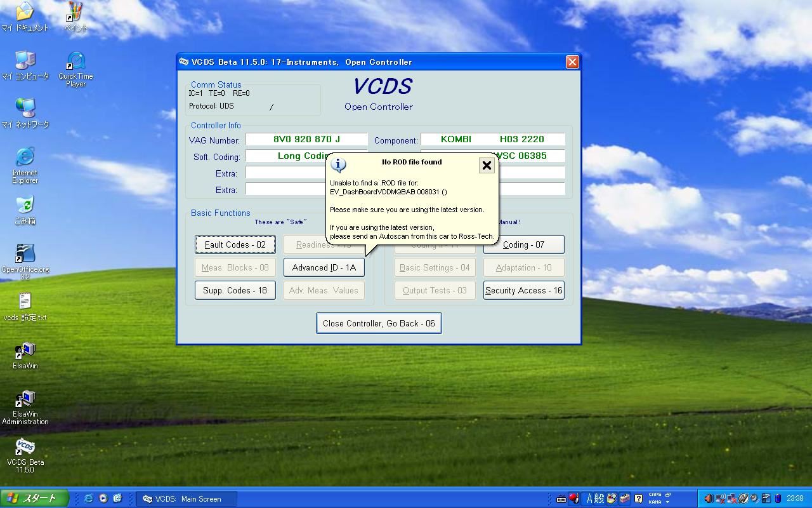
Task: Click the info icon in the balloon
Action: coord(339,165)
